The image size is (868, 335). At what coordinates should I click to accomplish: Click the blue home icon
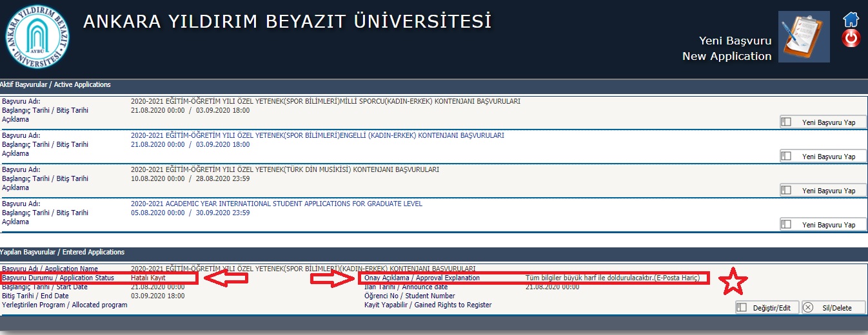pyautogui.click(x=851, y=19)
